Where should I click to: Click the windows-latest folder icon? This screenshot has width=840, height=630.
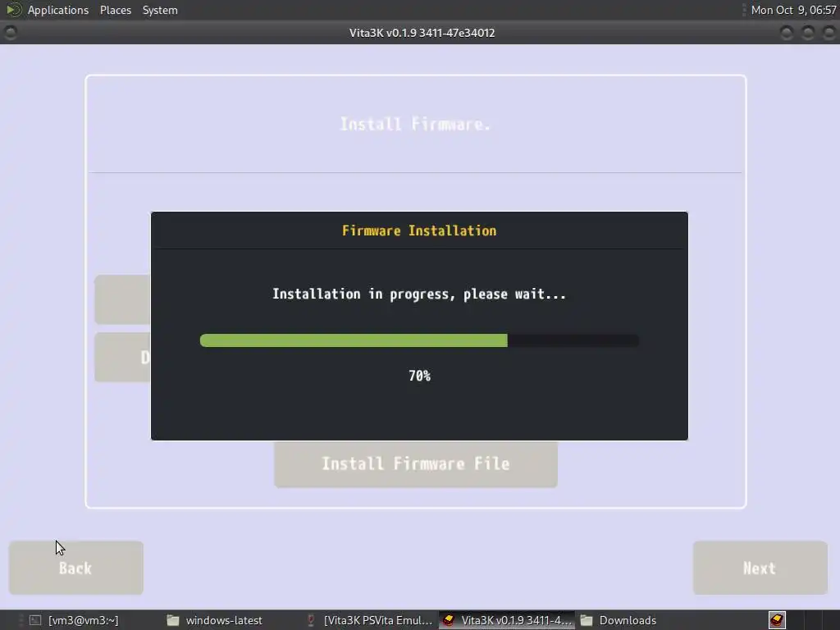(x=172, y=620)
